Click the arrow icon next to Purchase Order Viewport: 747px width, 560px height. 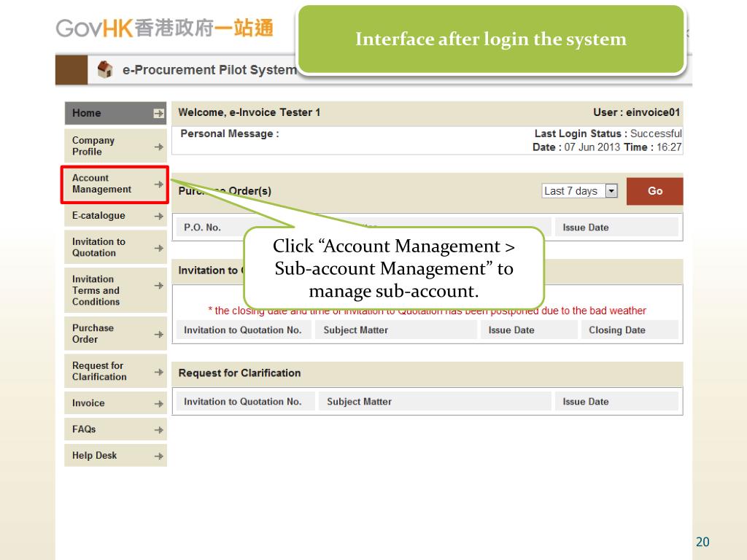click(158, 335)
